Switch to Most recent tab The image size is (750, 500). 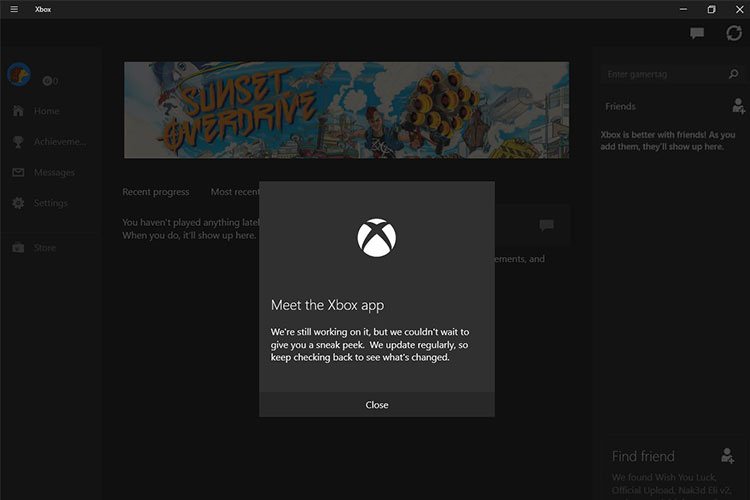(235, 192)
